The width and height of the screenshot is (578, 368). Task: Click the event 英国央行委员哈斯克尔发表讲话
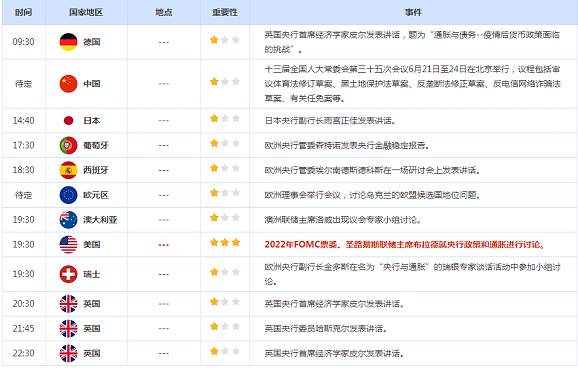click(x=326, y=328)
